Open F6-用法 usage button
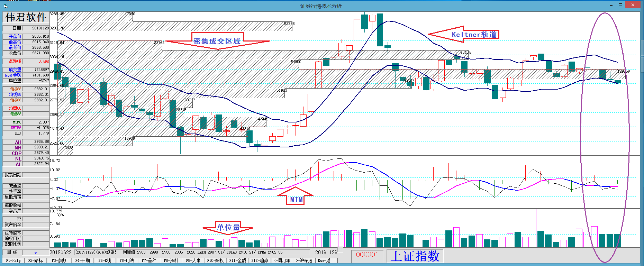This screenshot has height=266, width=644. [127, 260]
